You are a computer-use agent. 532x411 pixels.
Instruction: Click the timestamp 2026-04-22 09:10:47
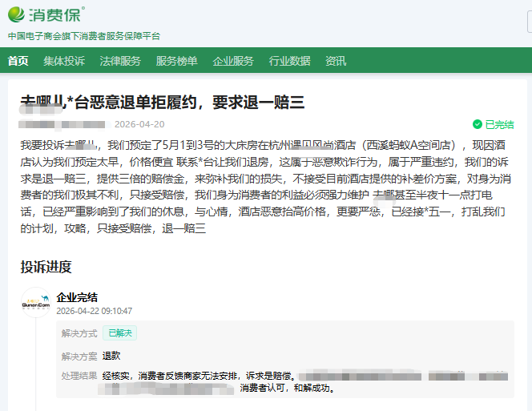(x=95, y=311)
